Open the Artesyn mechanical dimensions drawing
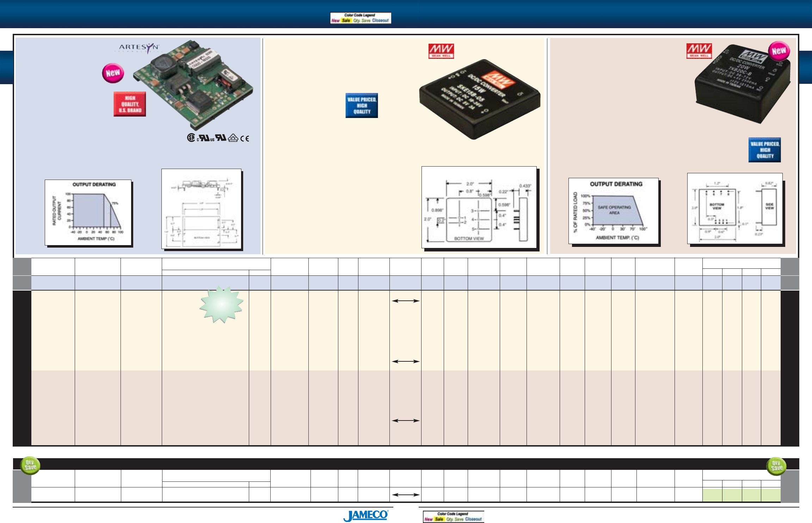 (x=202, y=209)
